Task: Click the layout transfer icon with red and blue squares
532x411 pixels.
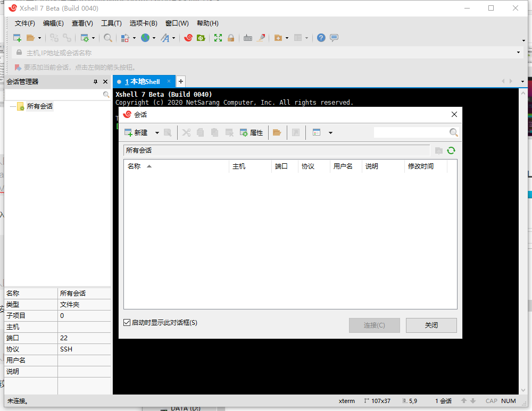Action: [125, 38]
